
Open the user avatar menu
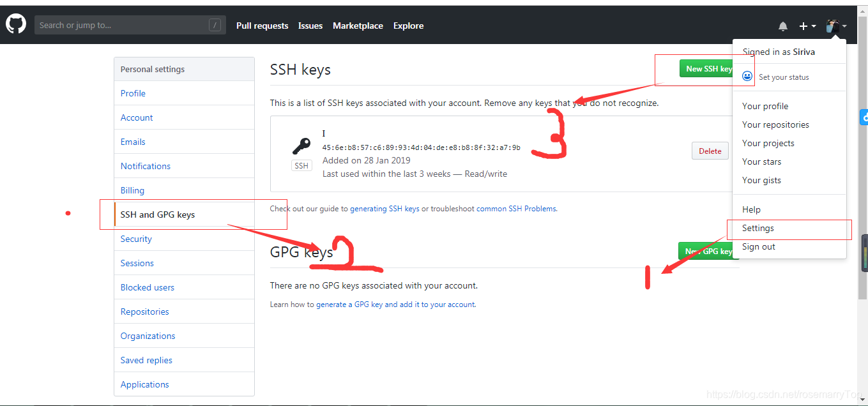point(837,26)
